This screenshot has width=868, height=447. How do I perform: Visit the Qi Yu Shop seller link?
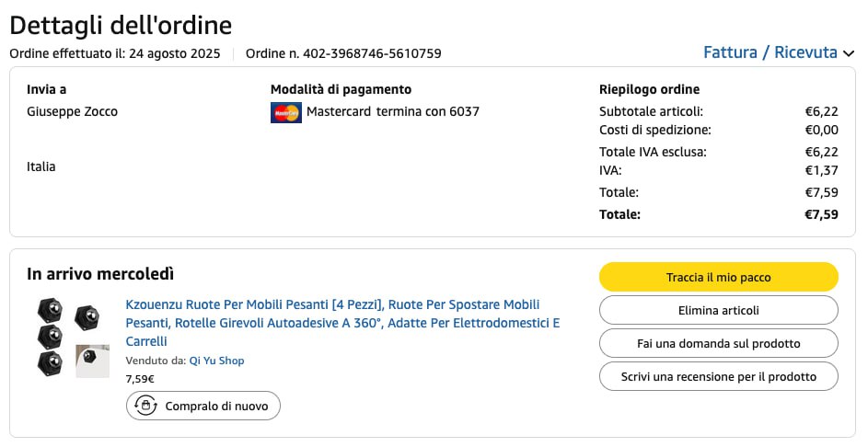[x=216, y=361]
